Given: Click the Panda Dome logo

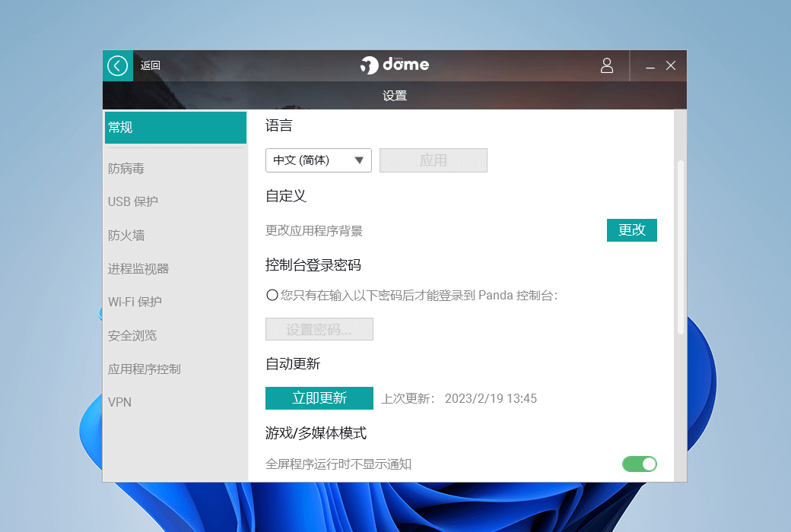Looking at the screenshot, I should point(395,65).
